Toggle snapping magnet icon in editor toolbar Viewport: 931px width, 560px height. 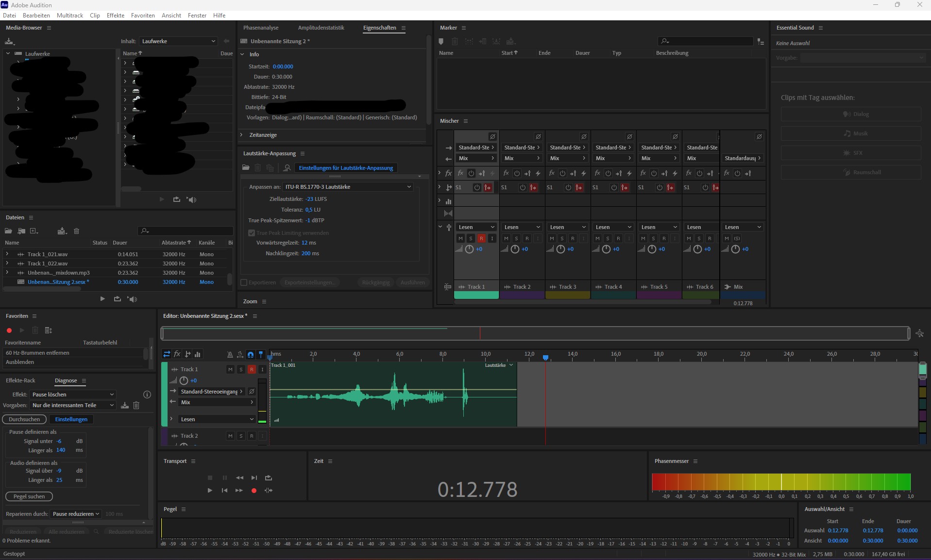tap(250, 354)
